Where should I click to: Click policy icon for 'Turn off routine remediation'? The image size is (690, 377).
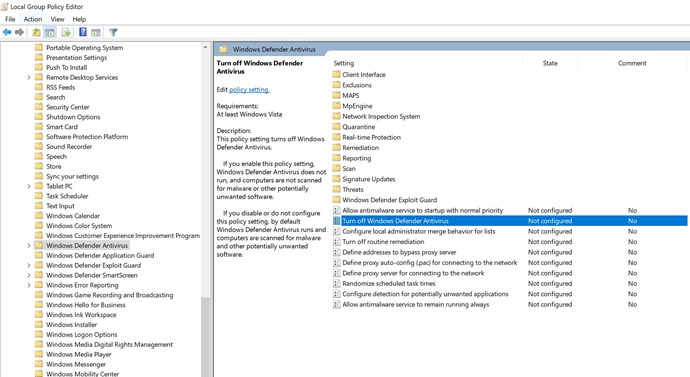click(x=337, y=242)
